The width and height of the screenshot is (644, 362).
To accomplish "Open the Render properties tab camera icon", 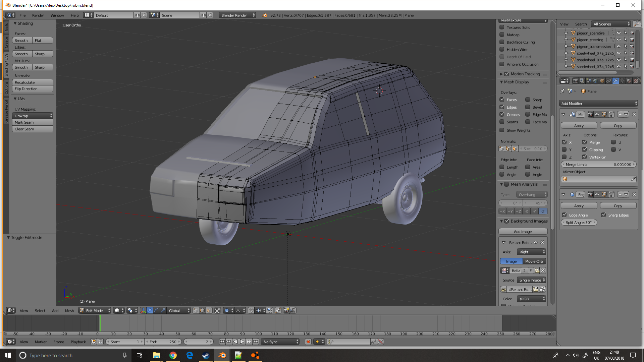I will tap(575, 81).
